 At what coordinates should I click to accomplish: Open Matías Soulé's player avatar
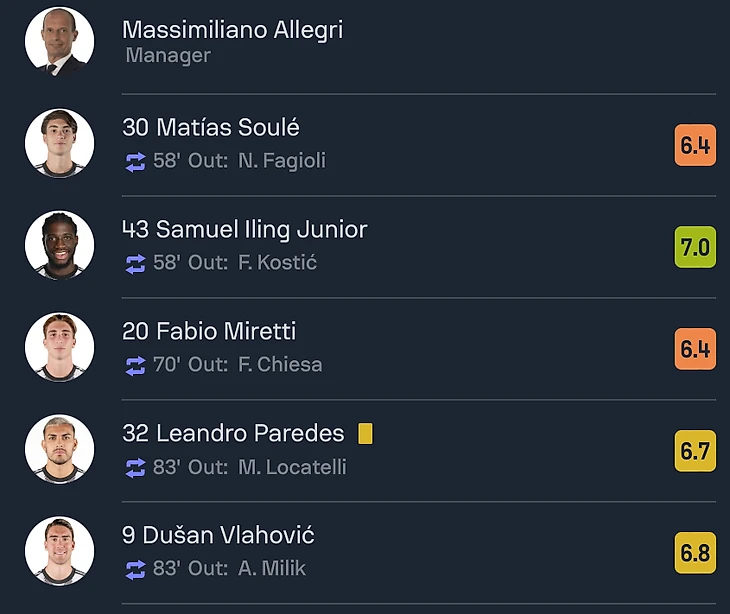point(59,144)
